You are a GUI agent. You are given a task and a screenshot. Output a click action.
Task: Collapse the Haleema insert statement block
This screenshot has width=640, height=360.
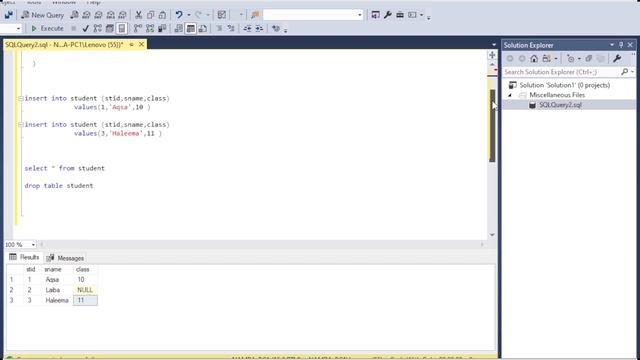pos(20,124)
